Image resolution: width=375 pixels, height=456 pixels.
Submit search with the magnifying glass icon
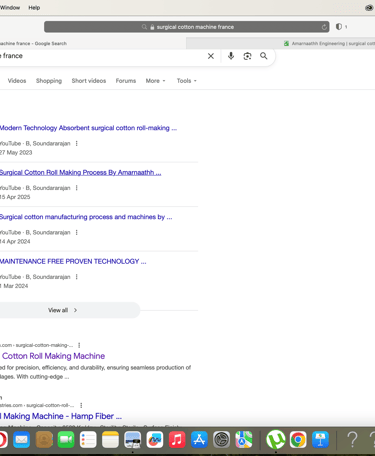pyautogui.click(x=264, y=56)
